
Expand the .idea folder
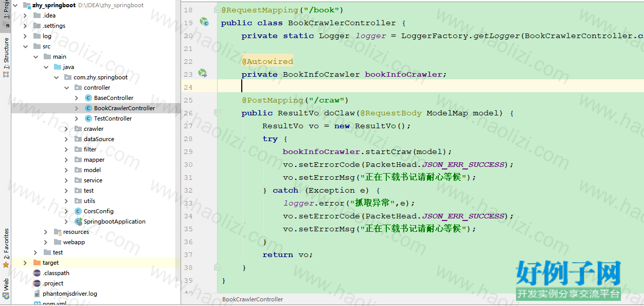pos(25,15)
